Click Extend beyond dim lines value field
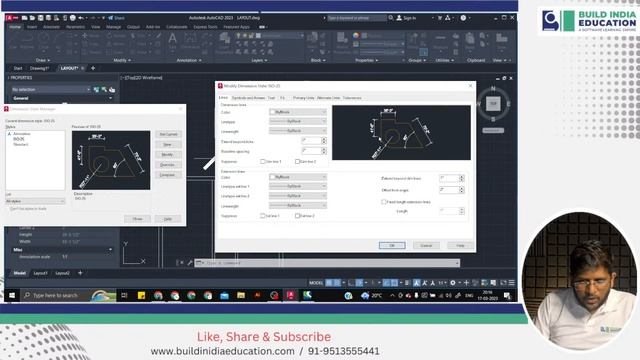The width and height of the screenshot is (640, 360). point(449,178)
